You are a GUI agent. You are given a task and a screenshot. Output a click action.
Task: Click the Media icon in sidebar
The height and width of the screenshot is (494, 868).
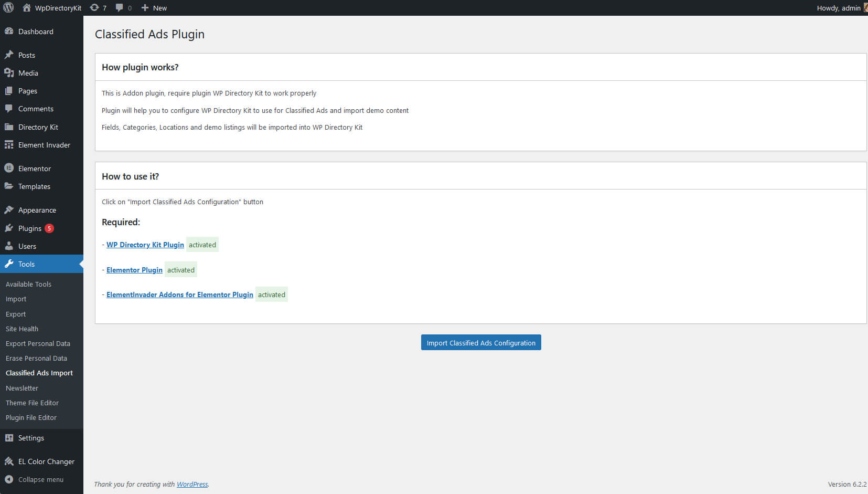(x=9, y=73)
